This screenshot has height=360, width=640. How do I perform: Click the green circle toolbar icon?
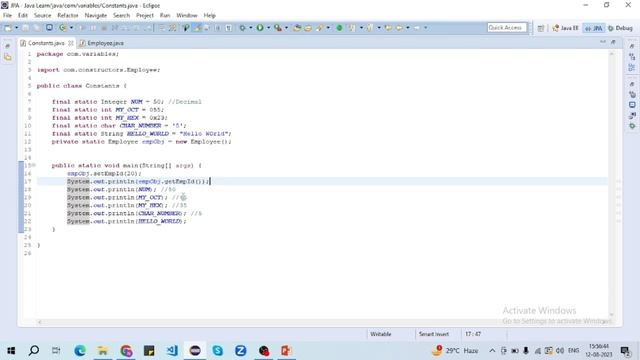339,28
